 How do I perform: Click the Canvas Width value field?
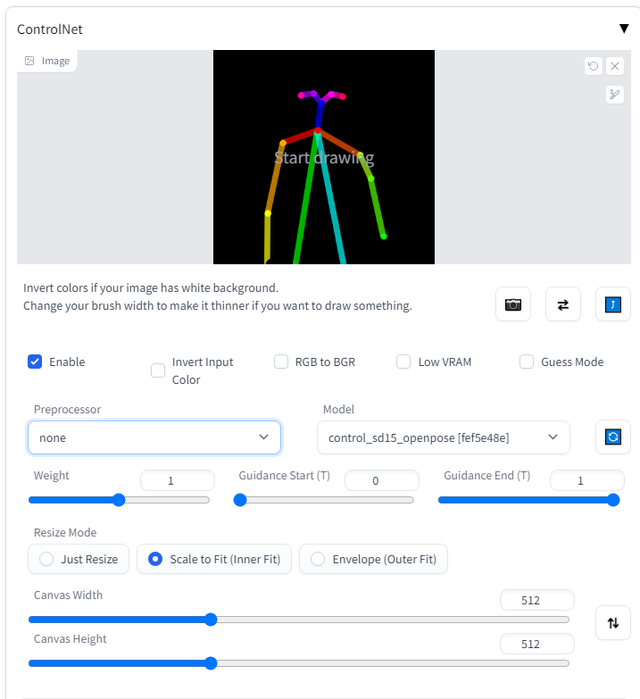(537, 600)
